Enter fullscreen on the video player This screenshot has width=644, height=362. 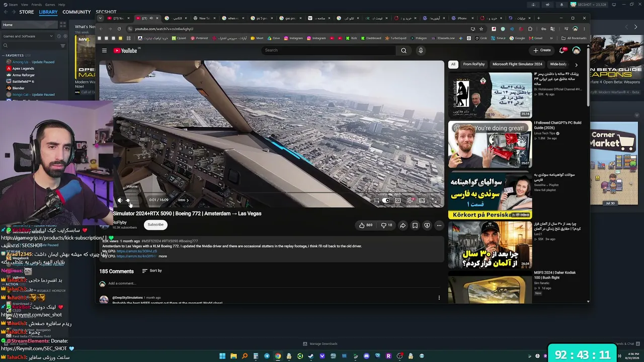tap(434, 200)
